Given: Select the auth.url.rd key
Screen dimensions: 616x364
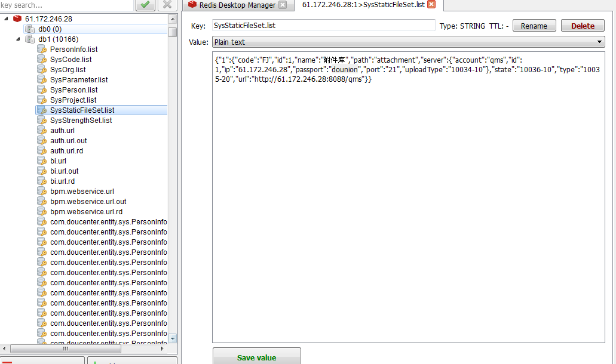Looking at the screenshot, I should [67, 150].
